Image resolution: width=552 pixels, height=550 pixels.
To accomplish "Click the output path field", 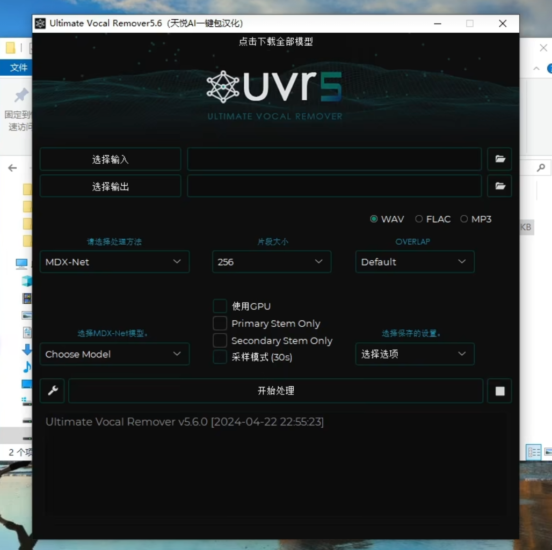I will 334,186.
